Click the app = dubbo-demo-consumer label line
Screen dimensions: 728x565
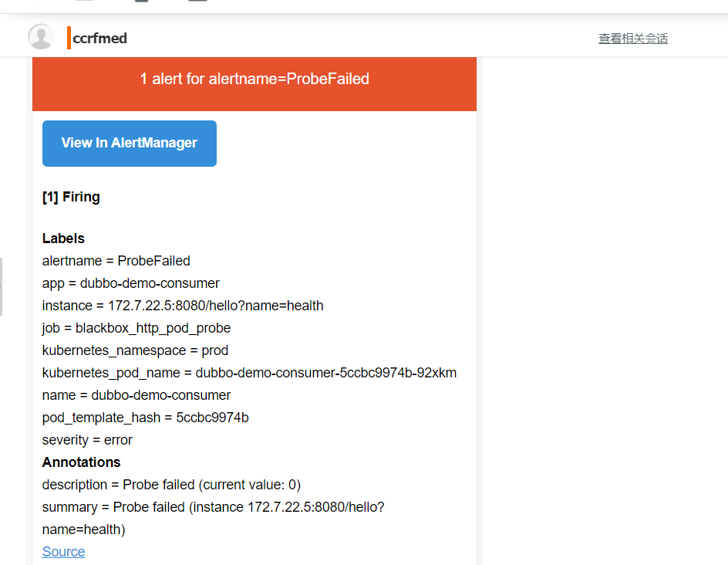tap(131, 283)
